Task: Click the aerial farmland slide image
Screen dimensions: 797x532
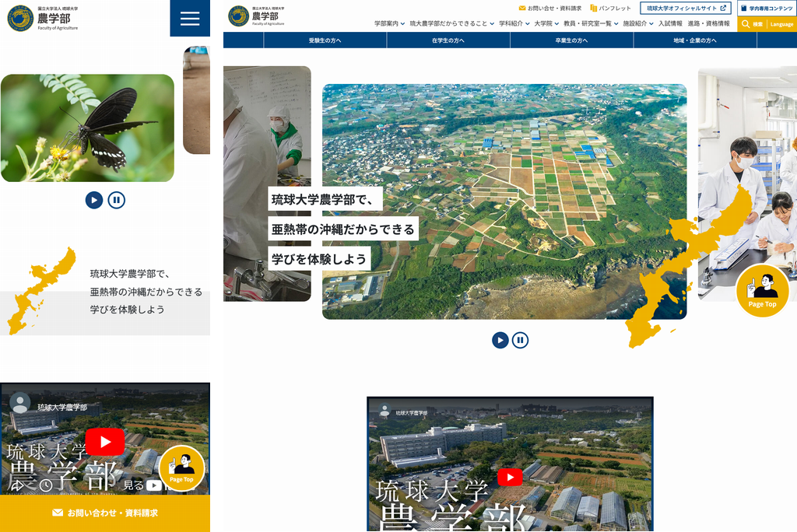Action: pos(504,201)
